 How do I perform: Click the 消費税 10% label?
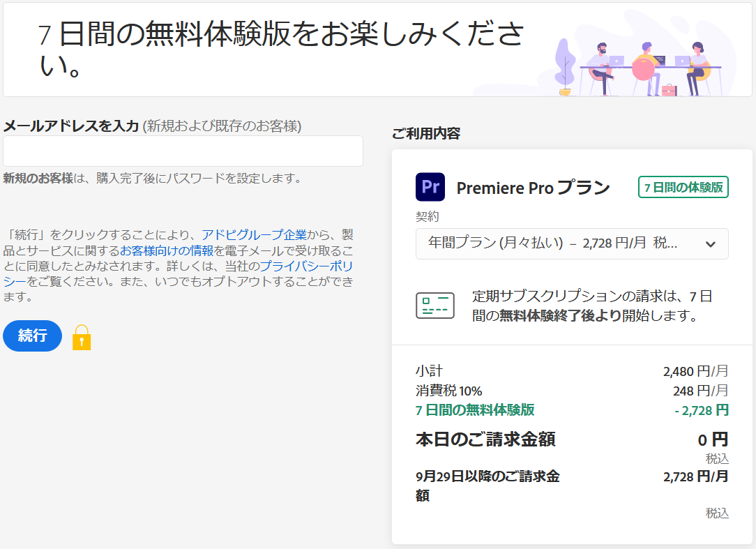click(x=449, y=391)
